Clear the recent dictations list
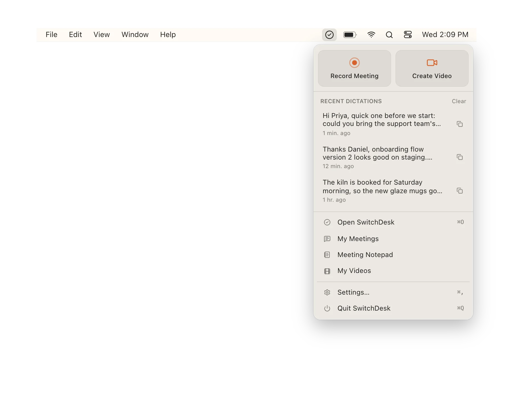The width and height of the screenshot is (513, 420). click(x=459, y=101)
